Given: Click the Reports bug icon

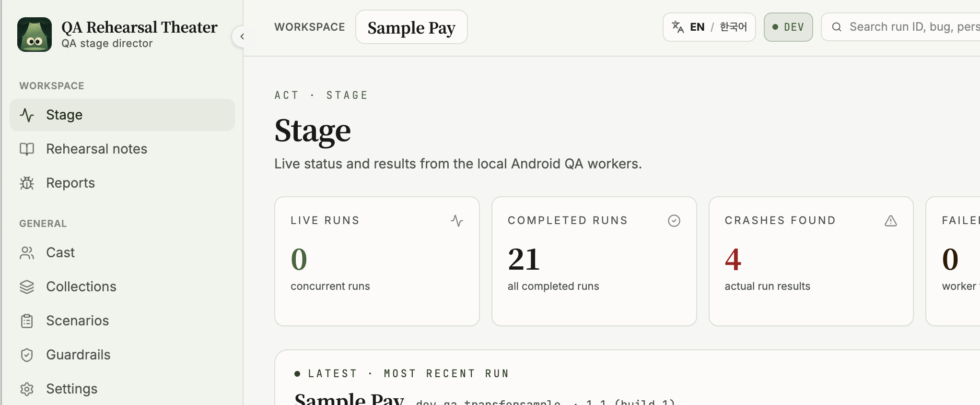Looking at the screenshot, I should coord(27,183).
